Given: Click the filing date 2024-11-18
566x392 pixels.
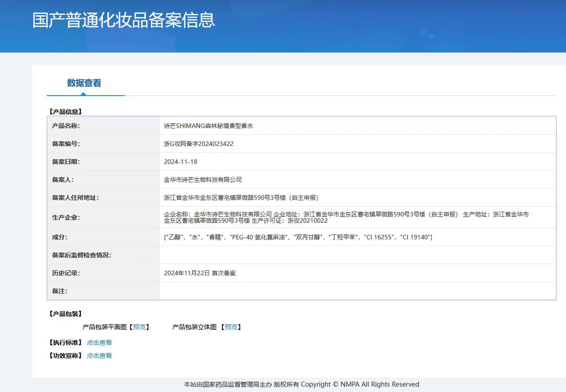Looking at the screenshot, I should point(181,162).
